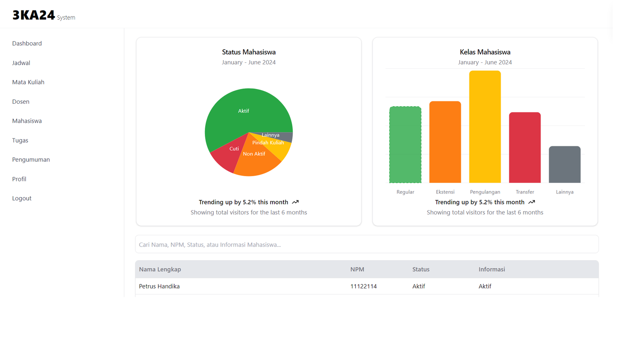Click the Pengulangan axis label
The image size is (644, 362).
[485, 192]
